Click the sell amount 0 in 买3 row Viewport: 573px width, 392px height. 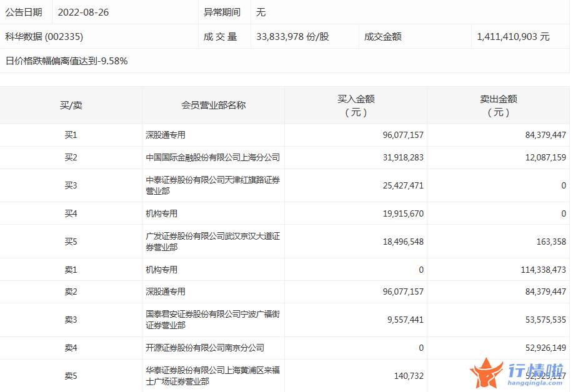pos(564,185)
